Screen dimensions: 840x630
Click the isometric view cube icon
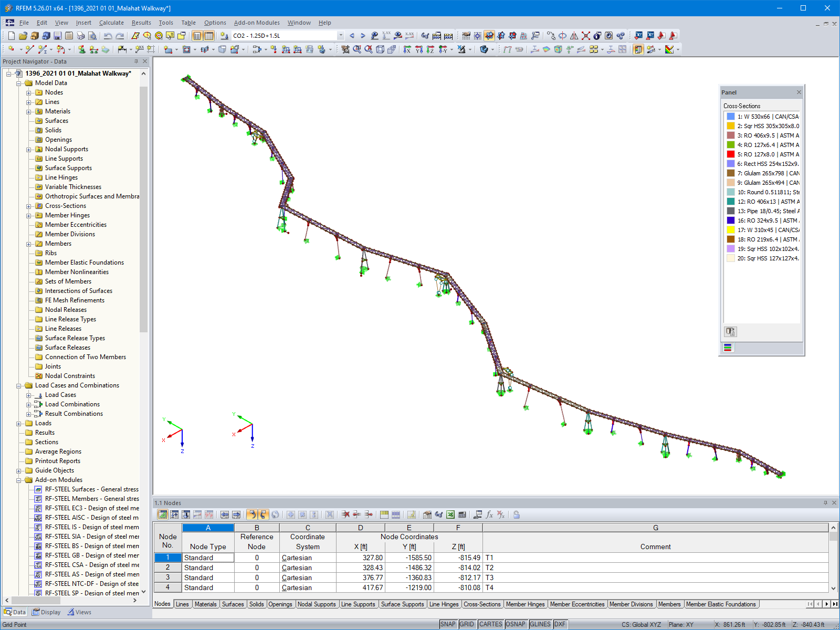tap(380, 49)
